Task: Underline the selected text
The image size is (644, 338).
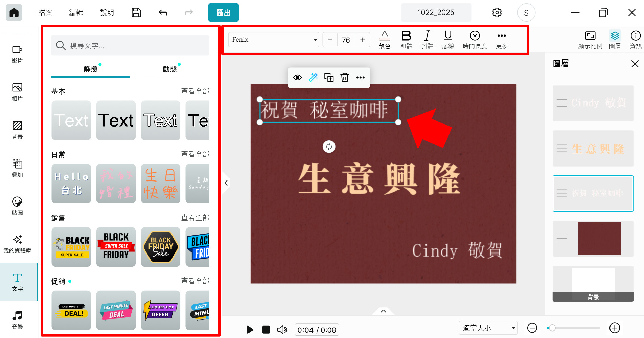Action: click(x=448, y=39)
